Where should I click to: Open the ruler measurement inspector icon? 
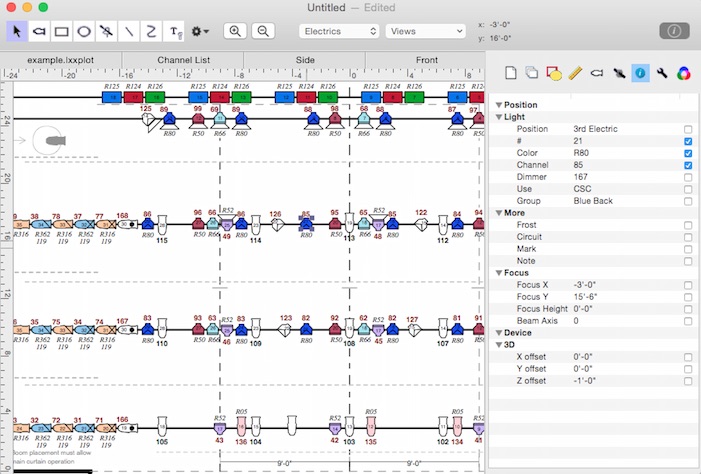pos(575,73)
